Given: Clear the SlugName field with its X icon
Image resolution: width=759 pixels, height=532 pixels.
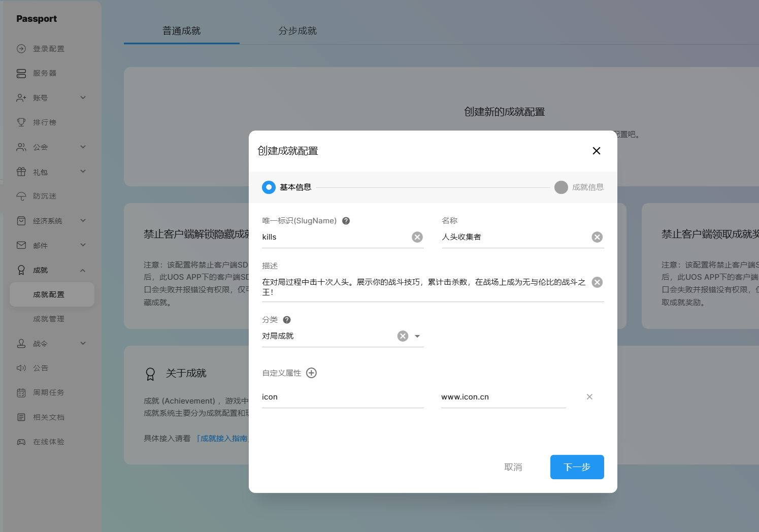Looking at the screenshot, I should click(417, 237).
